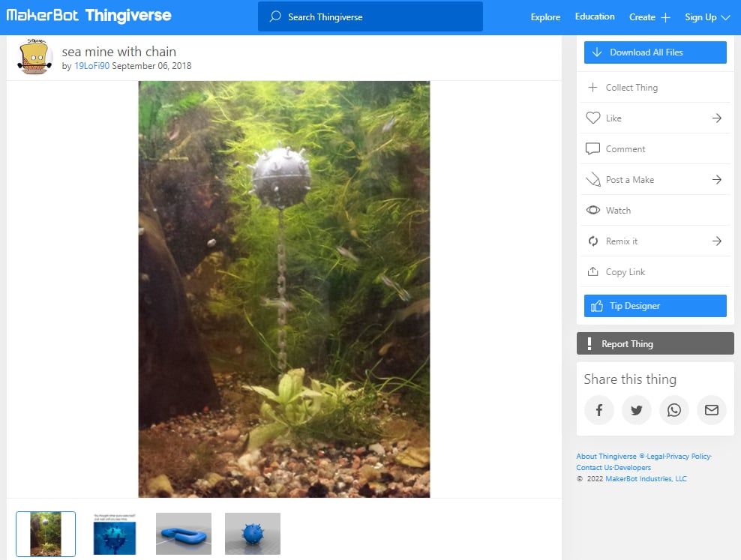
Task: Toggle Collect Thing plus option
Action: [x=592, y=88]
